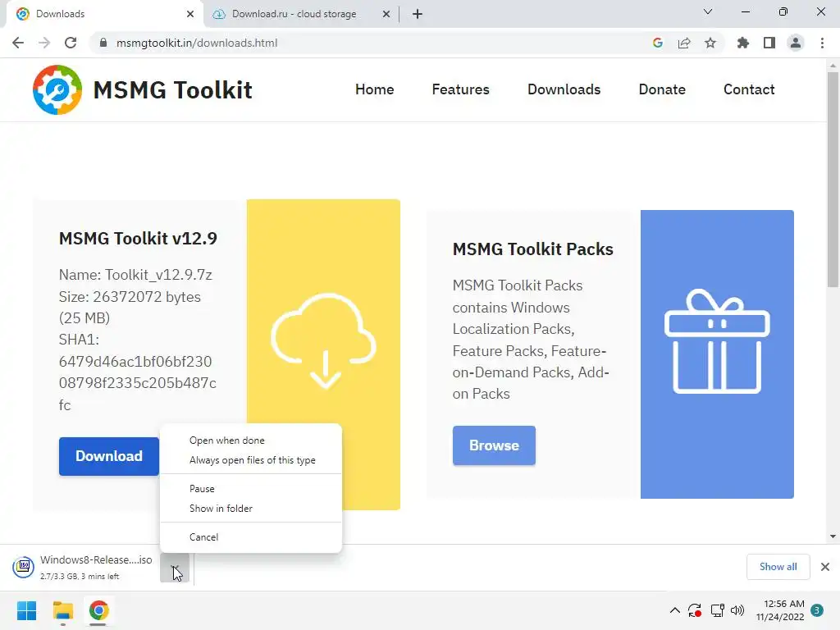Screen dimensions: 840x630
Task: Select the Downloads browser tab
Action: point(104,14)
